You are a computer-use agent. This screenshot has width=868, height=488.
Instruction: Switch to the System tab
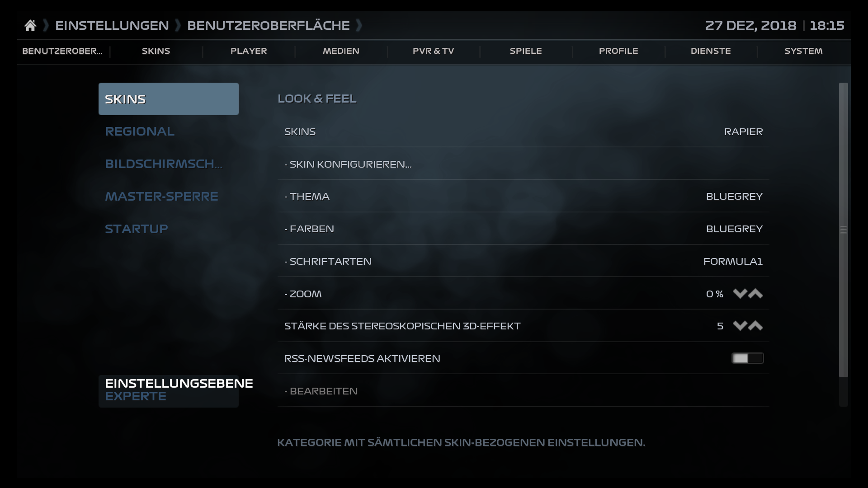coord(803,51)
